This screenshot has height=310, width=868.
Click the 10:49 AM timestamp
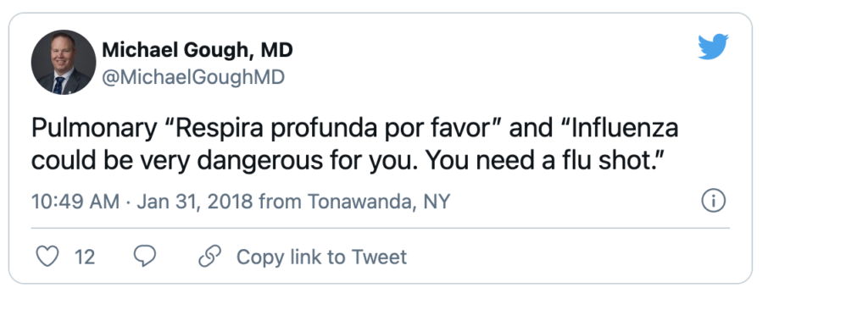(75, 202)
